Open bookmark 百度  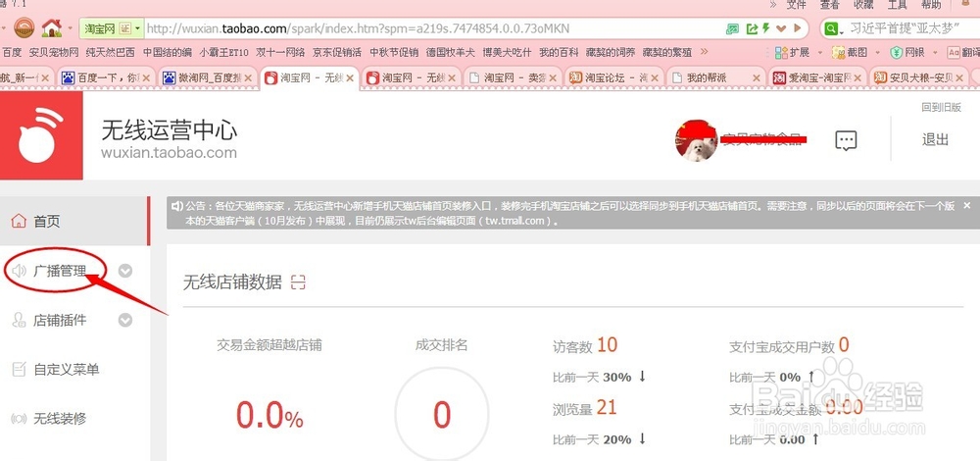13,53
